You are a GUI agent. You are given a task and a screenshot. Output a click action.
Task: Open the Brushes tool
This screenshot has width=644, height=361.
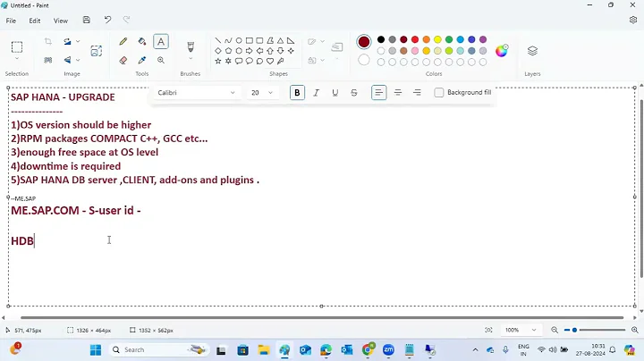pyautogui.click(x=191, y=46)
